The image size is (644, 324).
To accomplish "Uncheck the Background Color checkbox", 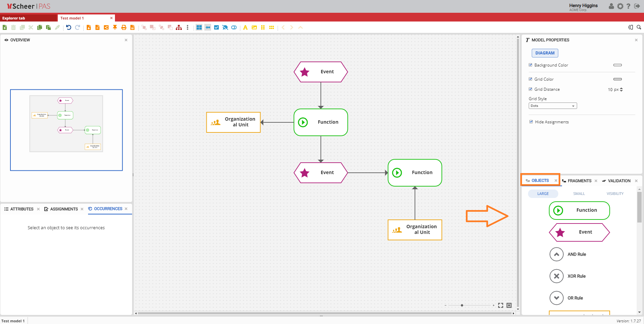I will pos(530,65).
